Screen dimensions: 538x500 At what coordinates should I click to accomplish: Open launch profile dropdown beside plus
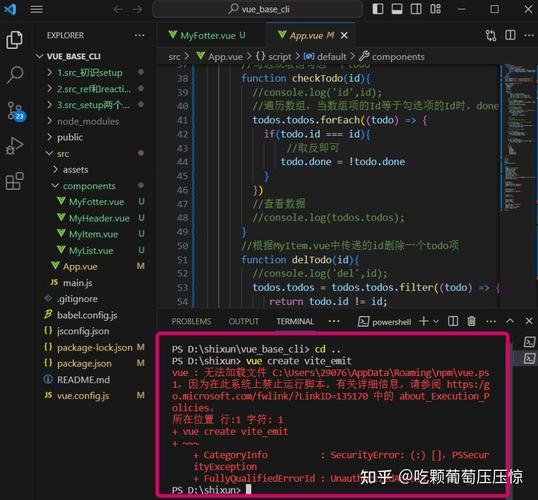436,322
